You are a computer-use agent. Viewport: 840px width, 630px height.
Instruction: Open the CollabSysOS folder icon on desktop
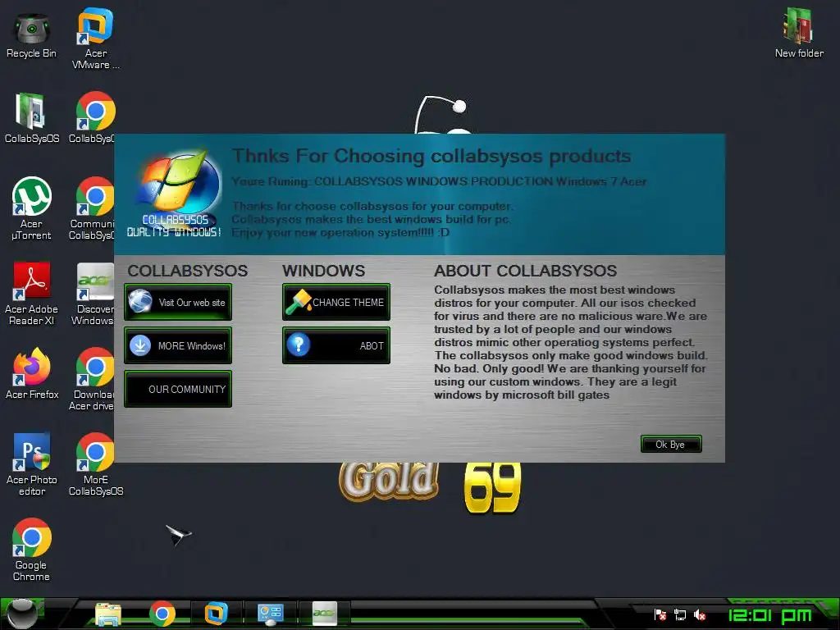31,118
